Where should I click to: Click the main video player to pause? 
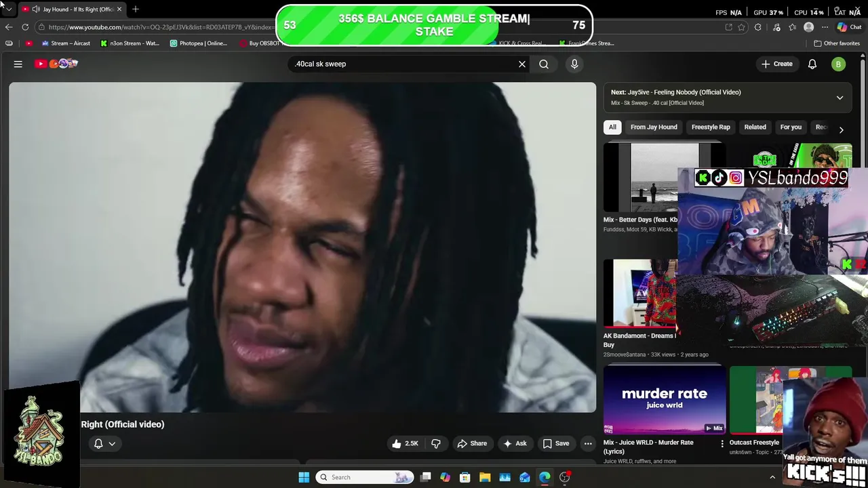coord(302,247)
